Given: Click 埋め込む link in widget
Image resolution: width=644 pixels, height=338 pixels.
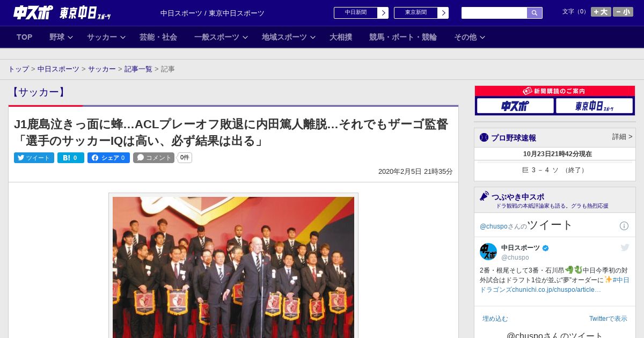Looking at the screenshot, I should (x=495, y=319).
